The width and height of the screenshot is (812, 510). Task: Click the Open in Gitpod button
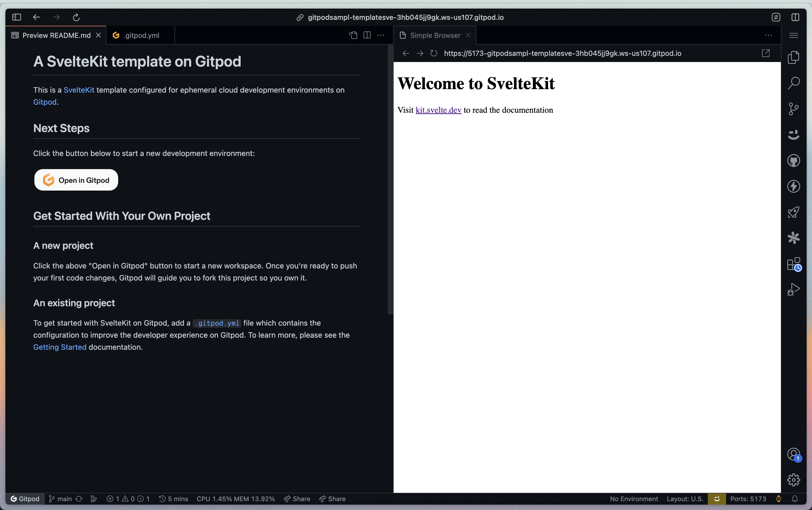coord(76,180)
